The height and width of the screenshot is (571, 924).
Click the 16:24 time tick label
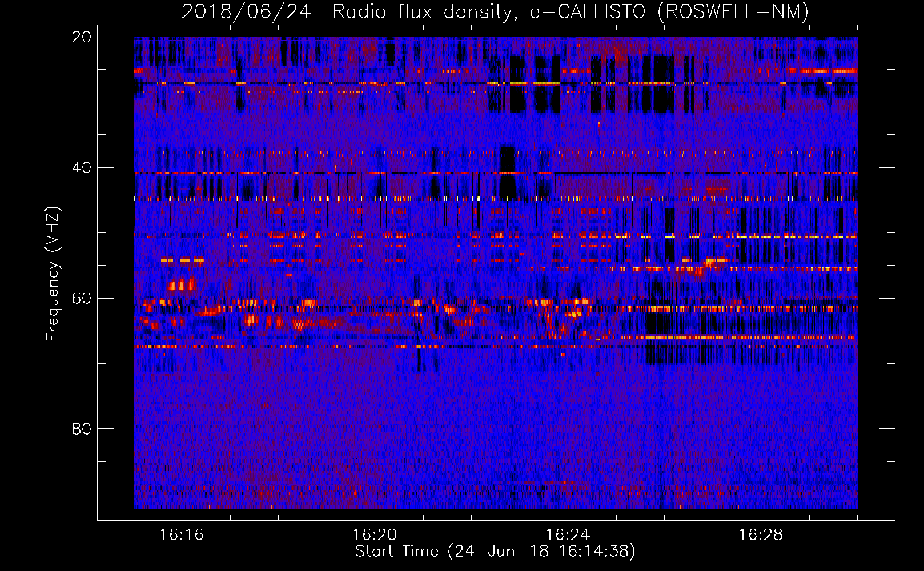tap(568, 535)
